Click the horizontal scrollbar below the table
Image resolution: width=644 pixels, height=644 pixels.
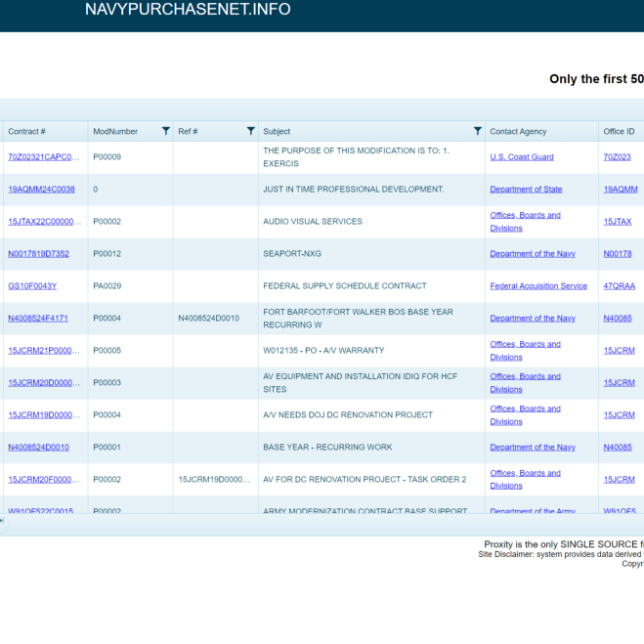[x=322, y=521]
